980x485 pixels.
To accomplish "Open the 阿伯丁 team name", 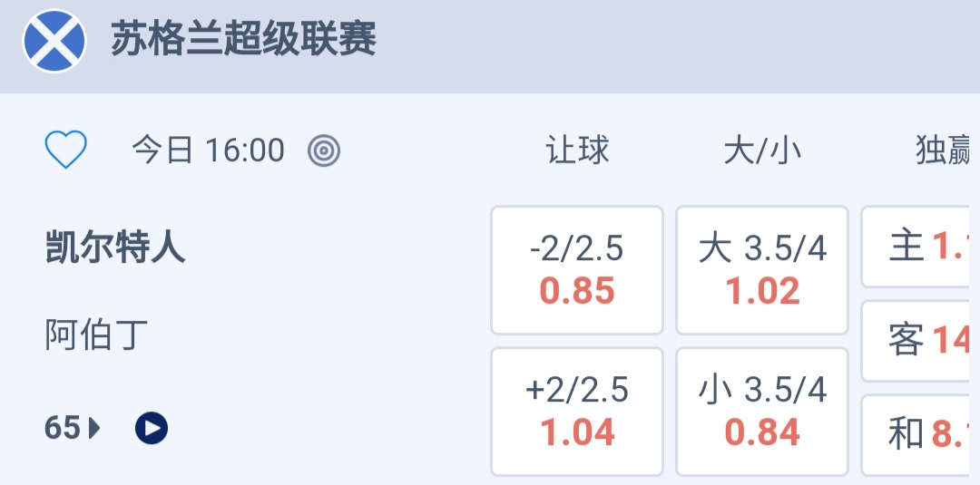I will pyautogui.click(x=96, y=335).
